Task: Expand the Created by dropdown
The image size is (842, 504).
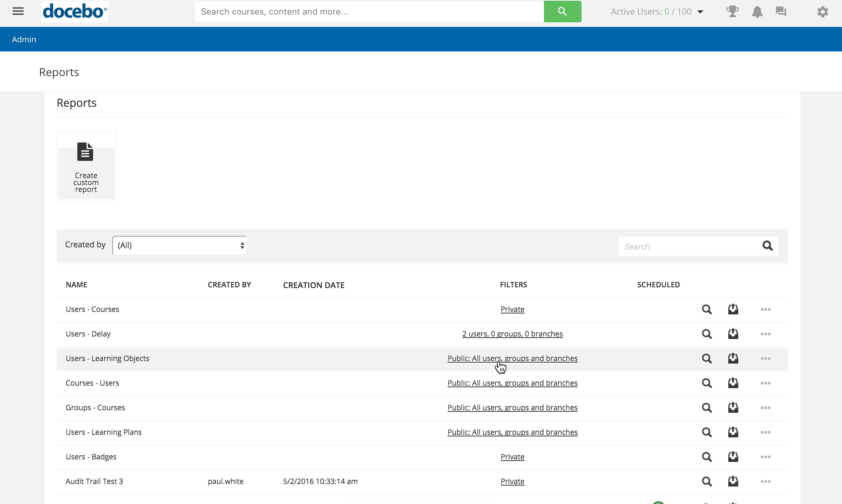Action: tap(179, 245)
